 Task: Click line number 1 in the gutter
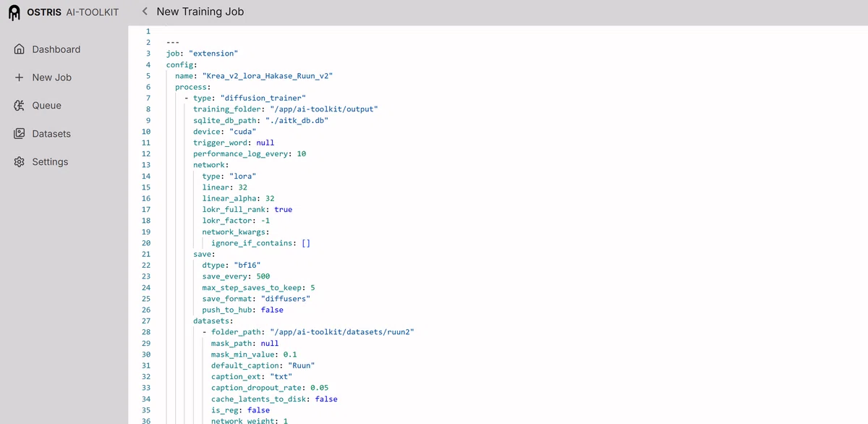(148, 31)
